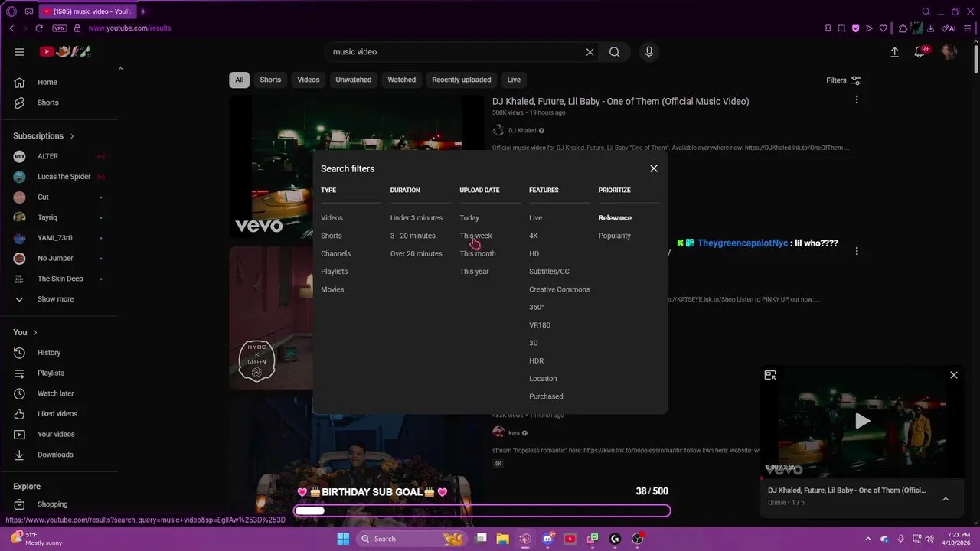Go back using the browser arrow
The image size is (980, 551).
pyautogui.click(x=11, y=28)
